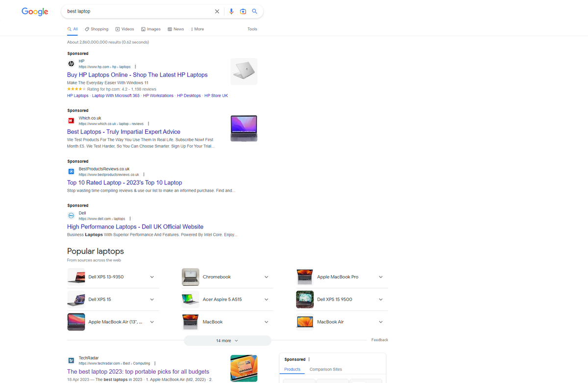Select the Which.co.uk favicon
Viewport: 588px width, 383px height.
71,121
